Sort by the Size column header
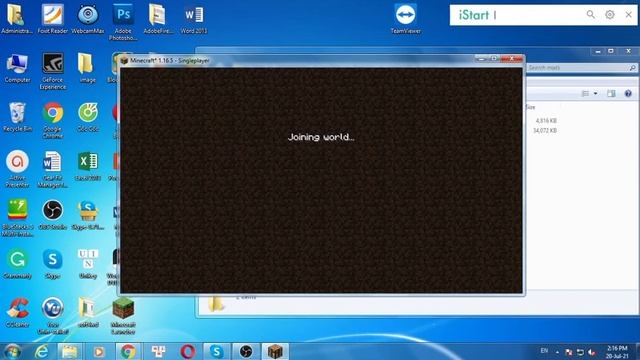The image size is (640, 360). 530,107
